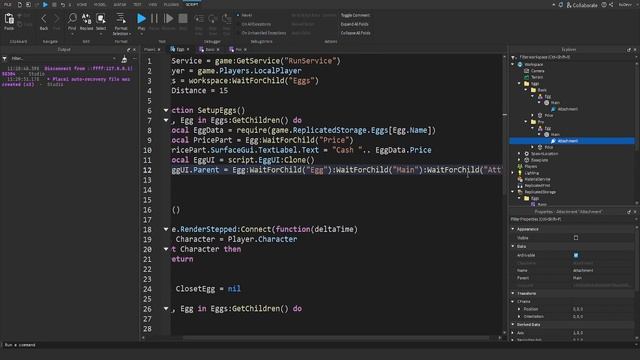Click the Select tool icon
Screen dimensions: 640x360
[101, 18]
